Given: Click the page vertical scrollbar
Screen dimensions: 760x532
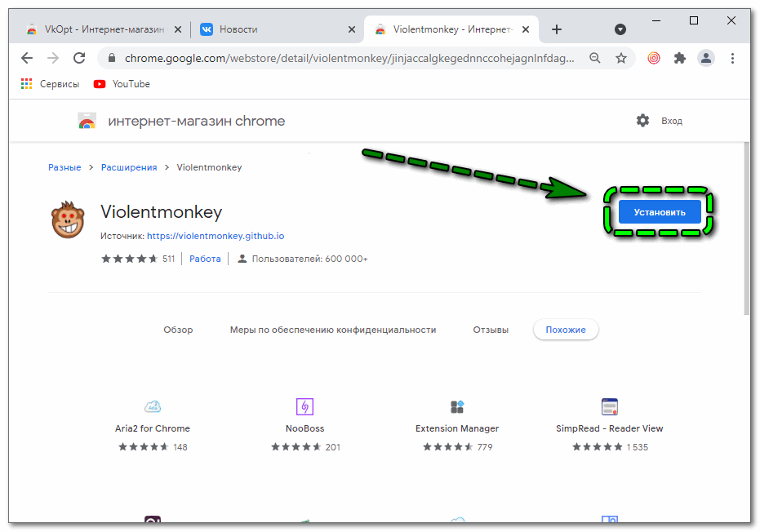Looking at the screenshot, I should click(x=746, y=228).
